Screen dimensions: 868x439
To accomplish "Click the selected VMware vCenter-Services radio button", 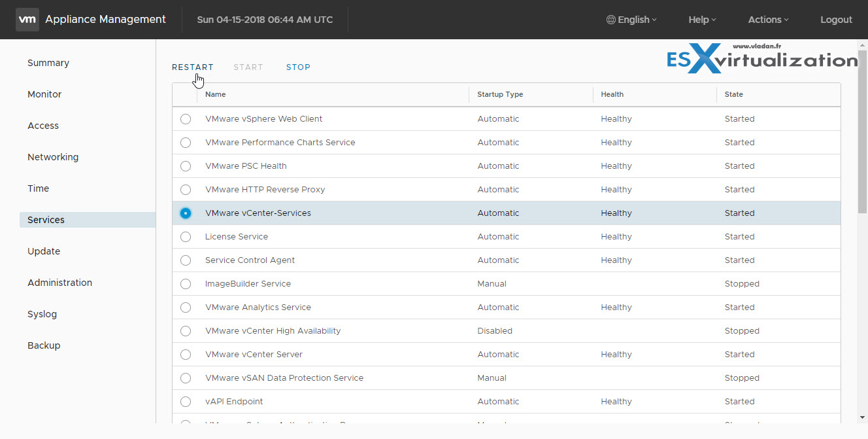I will click(x=186, y=213).
